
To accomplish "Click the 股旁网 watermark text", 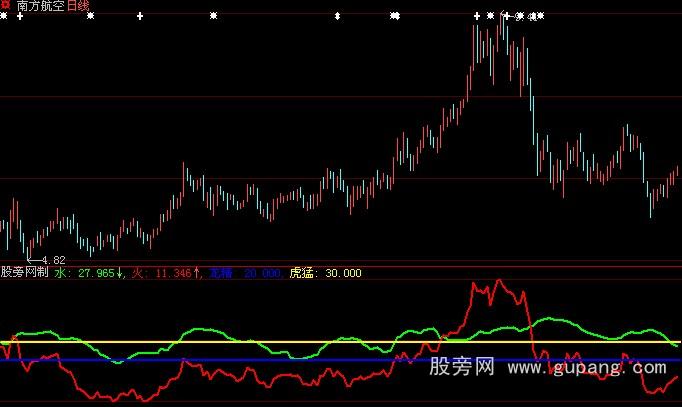I will [461, 369].
